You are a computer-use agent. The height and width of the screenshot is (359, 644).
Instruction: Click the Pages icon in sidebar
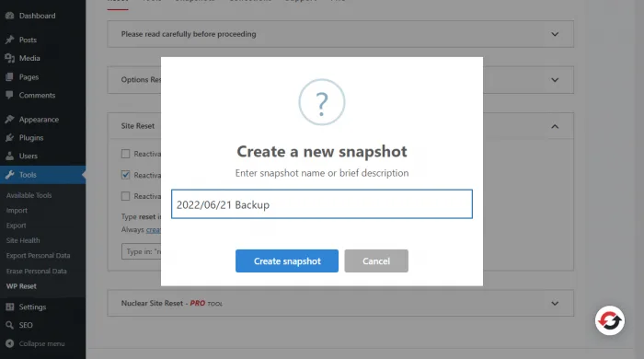click(10, 76)
